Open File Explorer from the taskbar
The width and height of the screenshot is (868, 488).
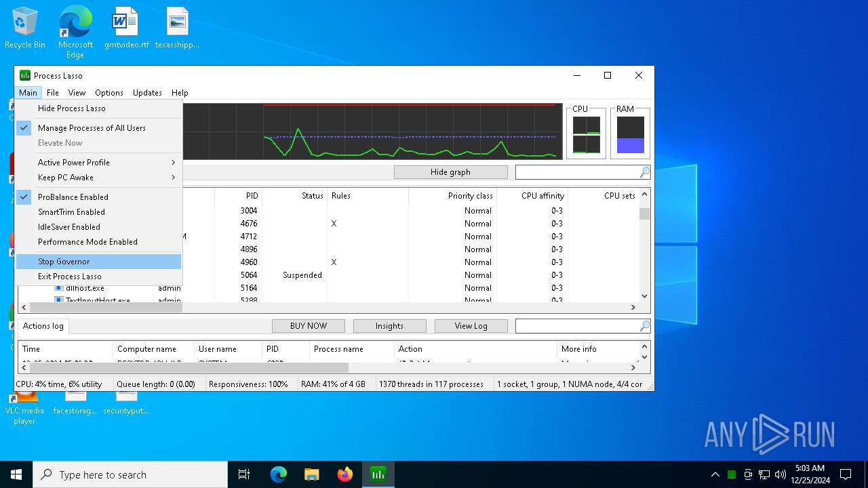coord(311,474)
